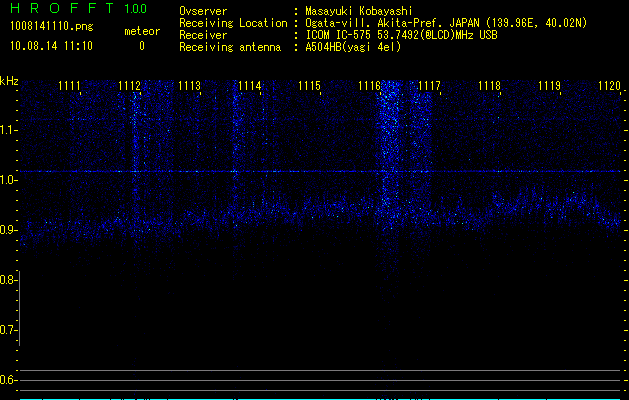
Task: Select the meteor count value 0
Action: point(142,46)
